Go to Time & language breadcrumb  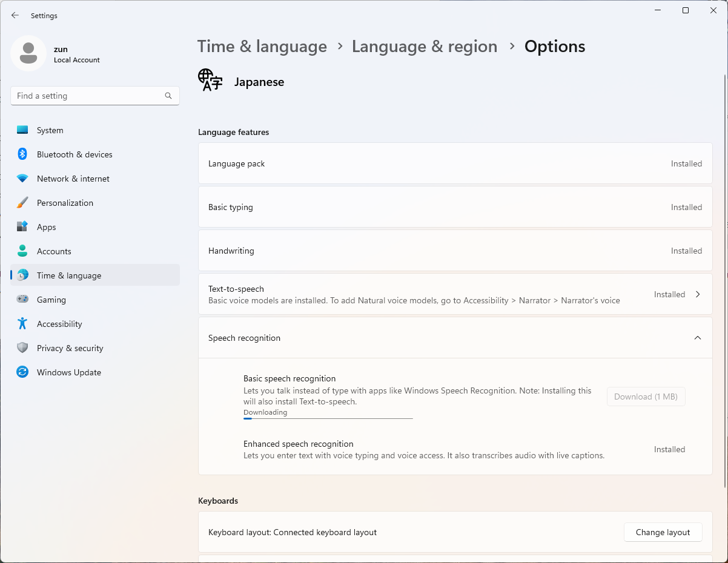[x=262, y=47]
